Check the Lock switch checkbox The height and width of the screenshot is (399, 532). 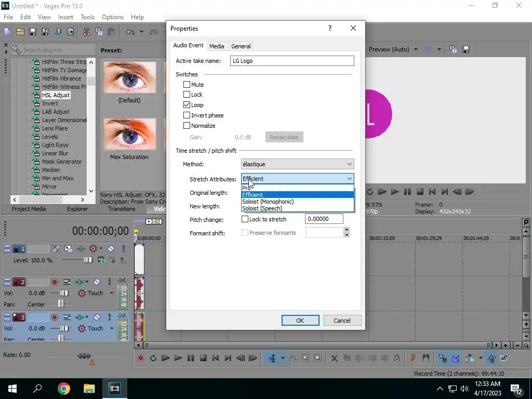point(187,95)
